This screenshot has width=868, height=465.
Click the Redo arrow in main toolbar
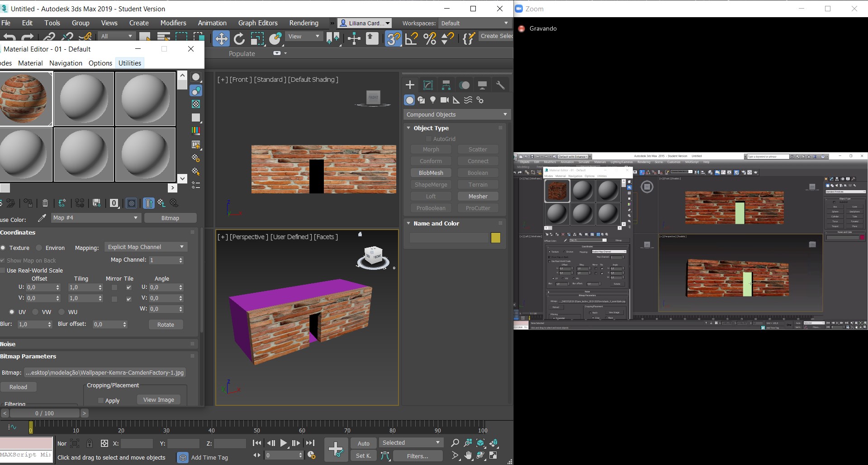coord(28,37)
